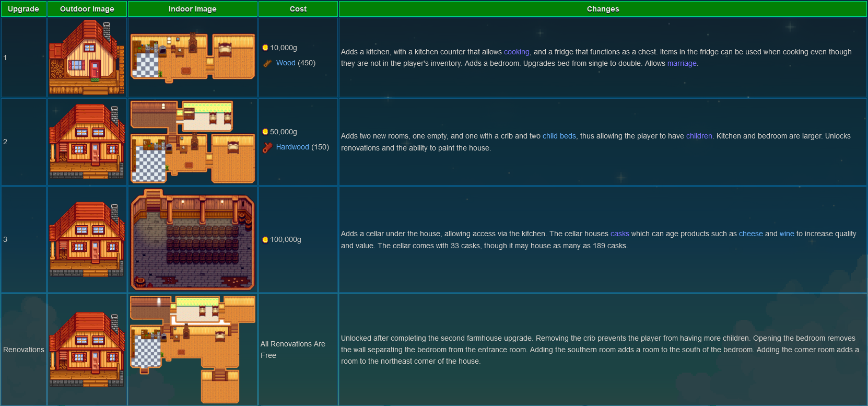Open the Hardwood link in Cost column
The image size is (868, 406).
(x=292, y=147)
